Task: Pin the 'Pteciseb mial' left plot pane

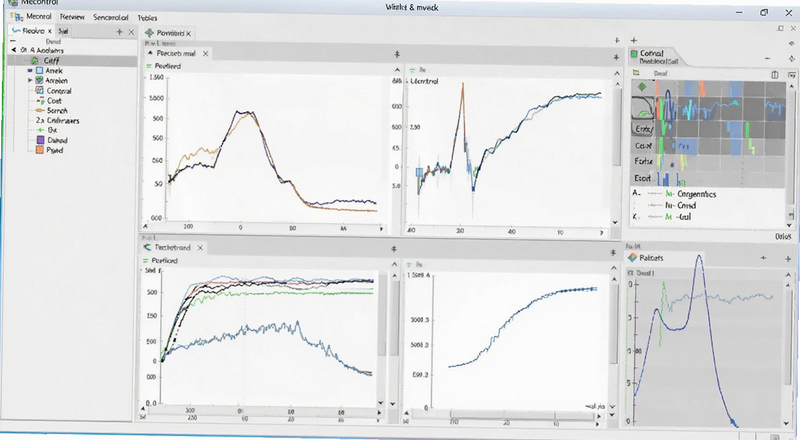Action: coord(397,54)
